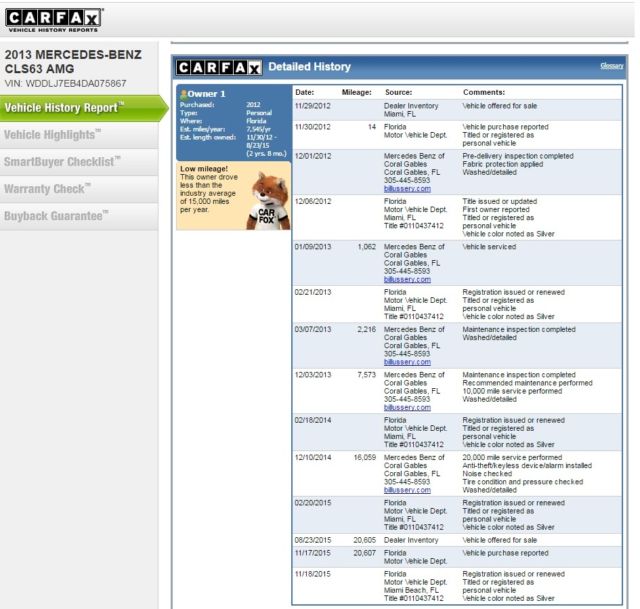The width and height of the screenshot is (640, 609).
Task: Click the 11/17/2015 date cell
Action: tap(312, 553)
